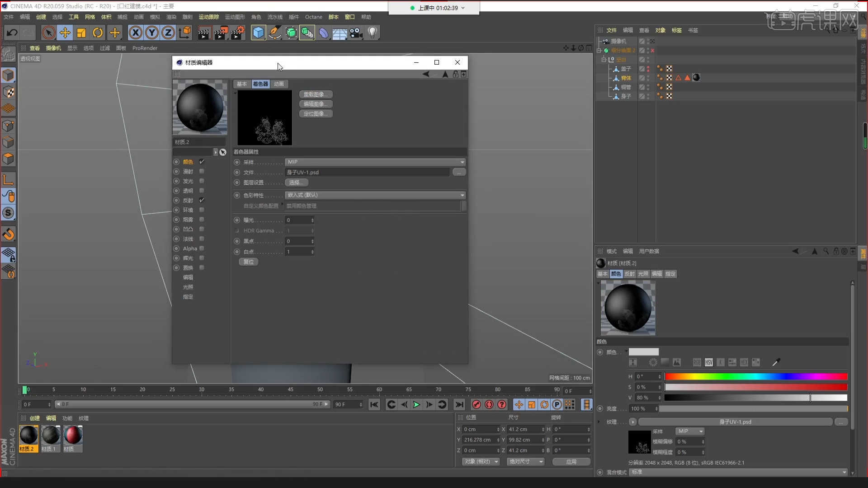Expand the texture arrow button beside 纹理
This screenshot has width=868, height=488.
[x=632, y=422]
